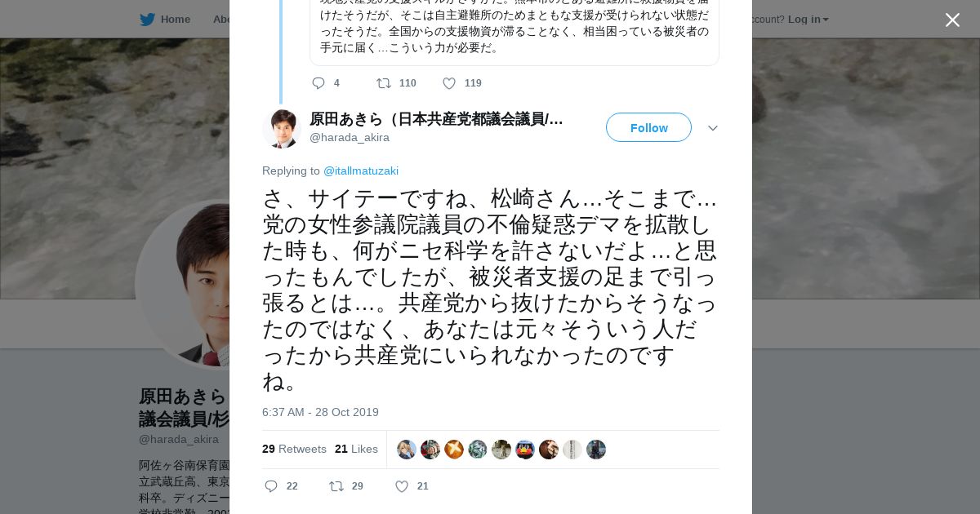The width and height of the screenshot is (980, 514).
Task: Follow the harada_akira account
Action: click(648, 127)
